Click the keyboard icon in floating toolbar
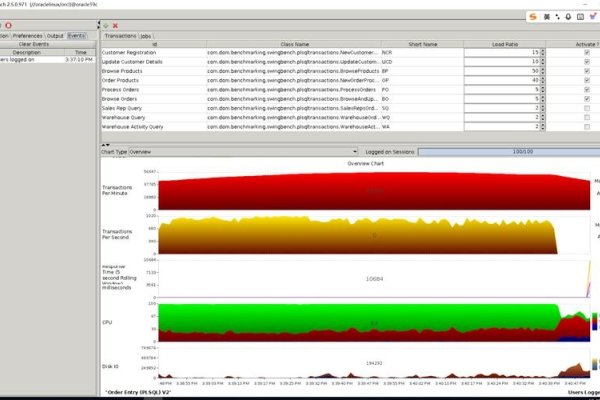The image size is (600, 400). coord(581,16)
